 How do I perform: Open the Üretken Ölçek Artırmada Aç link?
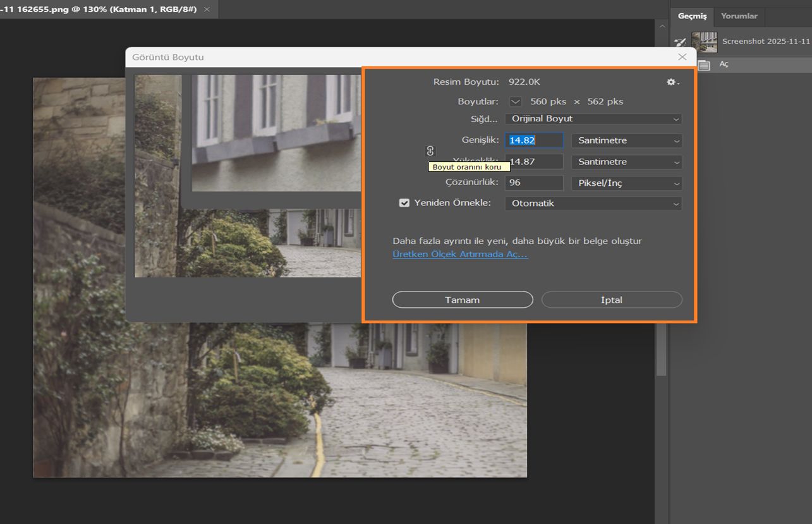click(x=460, y=254)
